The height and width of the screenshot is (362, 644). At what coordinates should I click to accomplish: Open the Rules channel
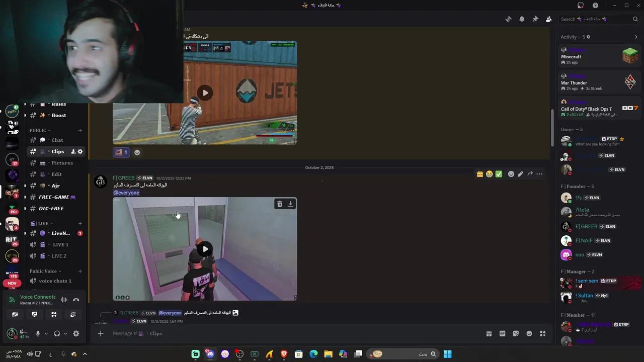56,104
